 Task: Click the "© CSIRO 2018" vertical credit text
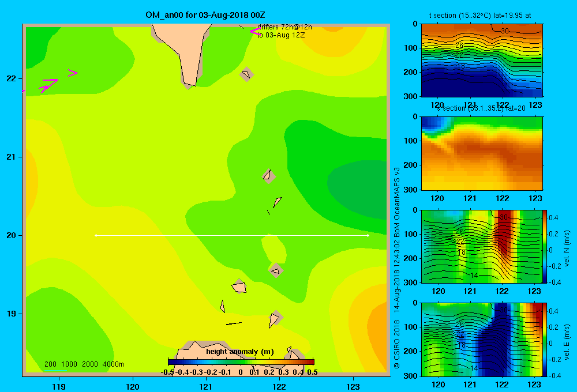point(397,344)
